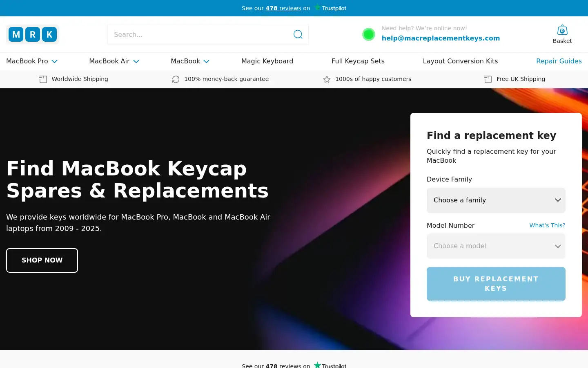
Task: Click the Device Family label
Action: pos(449,179)
